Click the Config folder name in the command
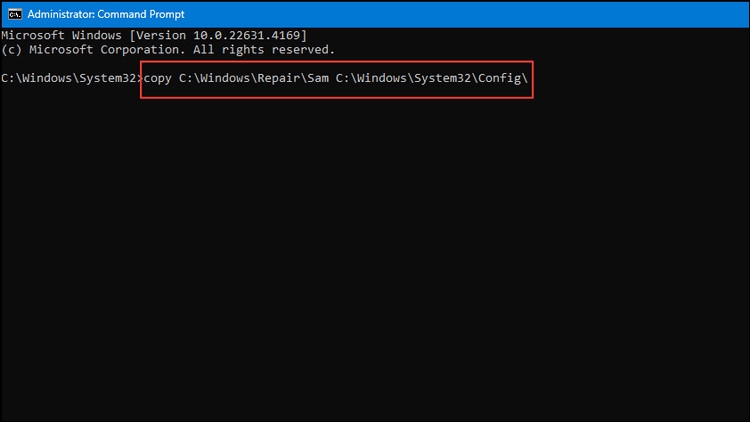 [499, 78]
